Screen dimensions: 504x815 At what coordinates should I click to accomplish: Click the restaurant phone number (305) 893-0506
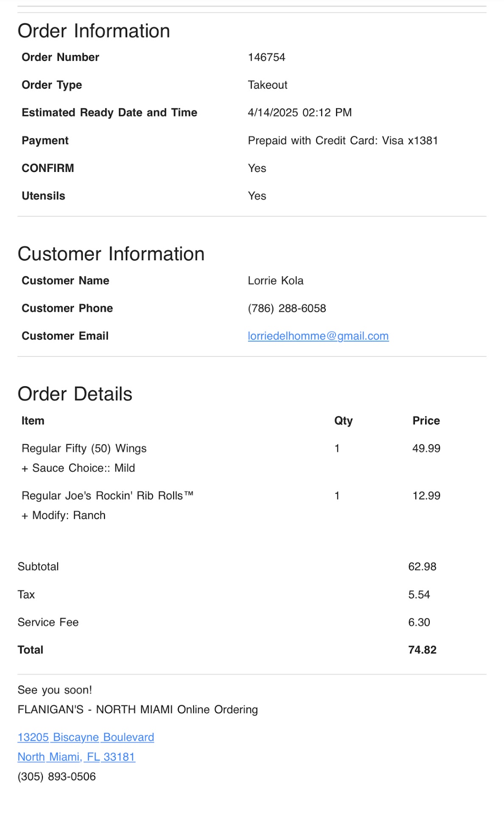pos(57,776)
